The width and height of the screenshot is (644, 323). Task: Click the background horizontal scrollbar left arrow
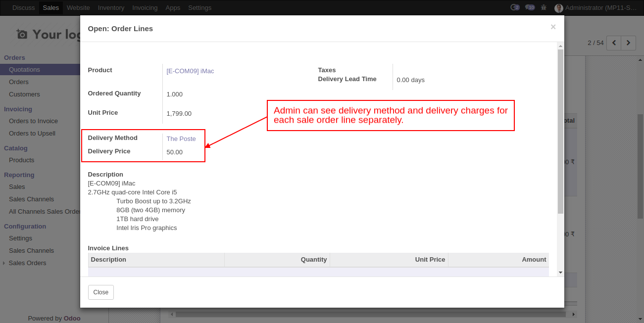(172, 314)
